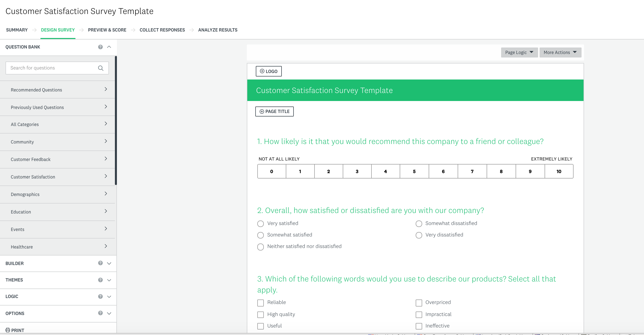Choose the Somewhat dissatisfied radio option
The width and height of the screenshot is (644, 335).
[x=419, y=224]
